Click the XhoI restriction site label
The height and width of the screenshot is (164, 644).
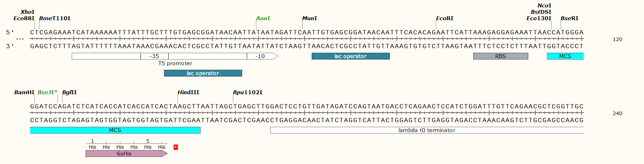click(x=27, y=12)
